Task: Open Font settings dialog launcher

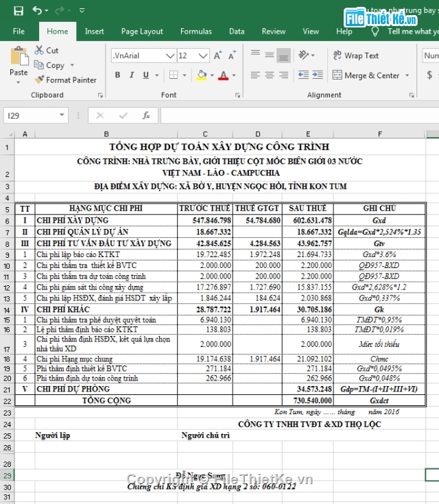Action: point(237,95)
